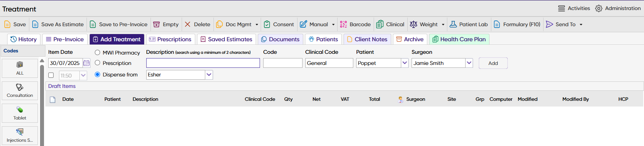The width and height of the screenshot is (644, 146).
Task: Expand the Dispense from Esher dropdown
Action: tap(209, 75)
